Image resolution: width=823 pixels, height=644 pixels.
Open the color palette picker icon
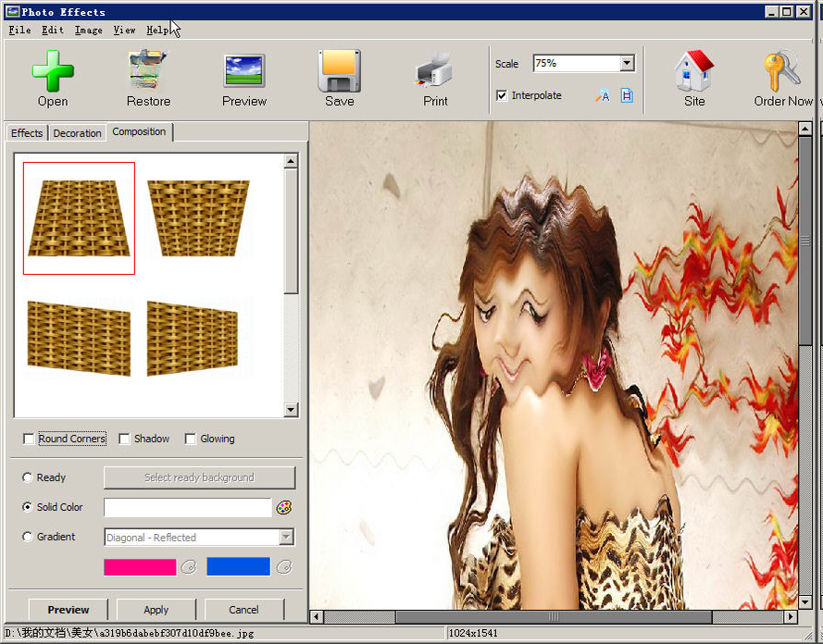point(284,508)
